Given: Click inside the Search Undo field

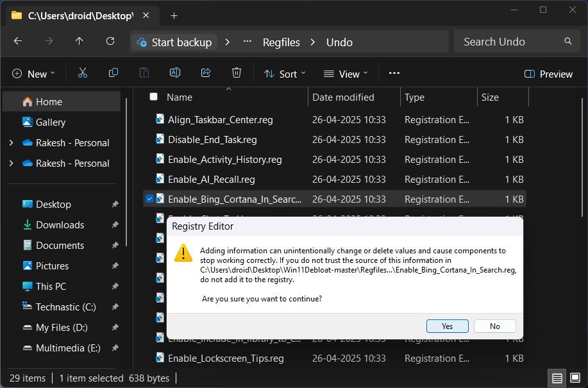Looking at the screenshot, I should point(517,42).
